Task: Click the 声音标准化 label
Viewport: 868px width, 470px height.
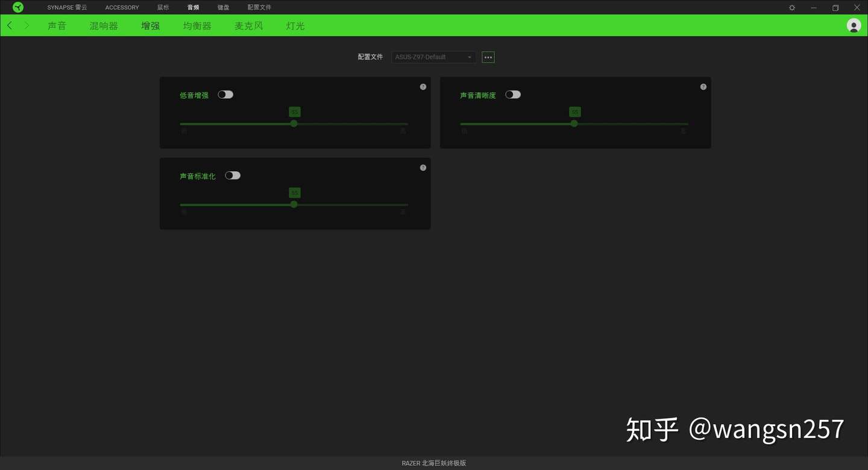Action: tap(198, 176)
